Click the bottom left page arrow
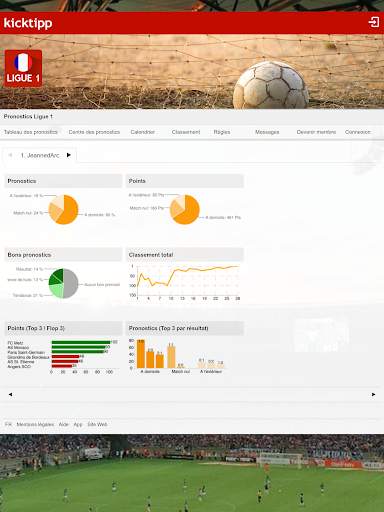 [x=10, y=394]
